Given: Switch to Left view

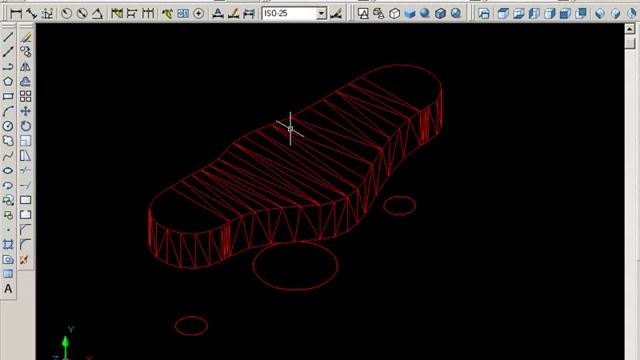Looking at the screenshot, I should 534,13.
